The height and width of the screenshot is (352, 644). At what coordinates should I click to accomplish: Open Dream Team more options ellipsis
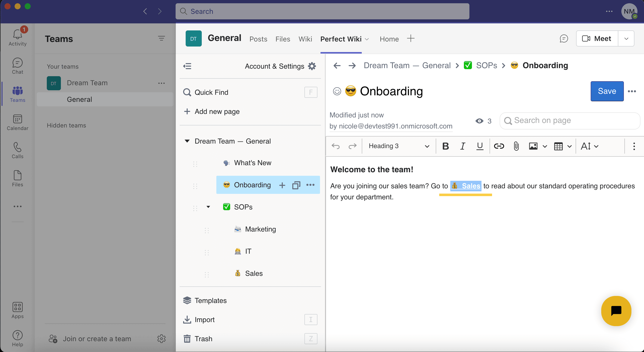point(161,83)
